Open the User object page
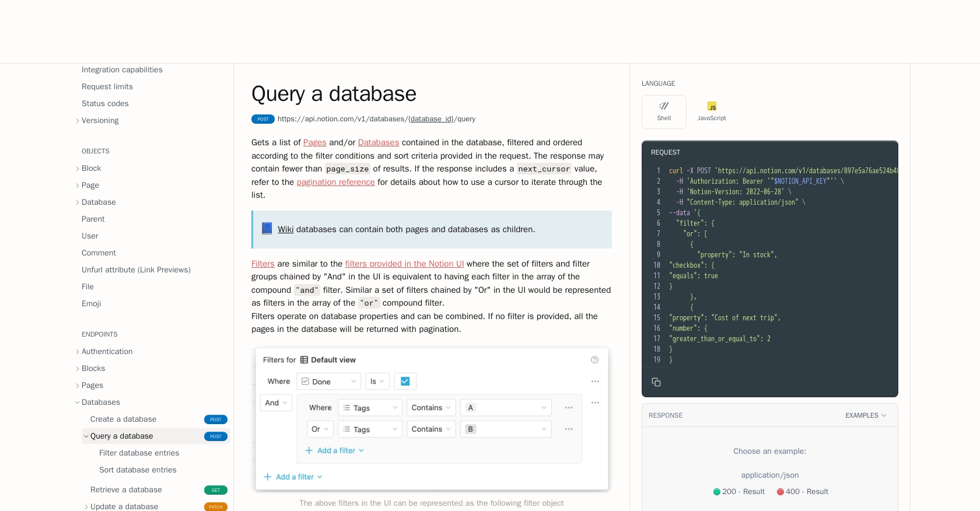 tap(90, 236)
